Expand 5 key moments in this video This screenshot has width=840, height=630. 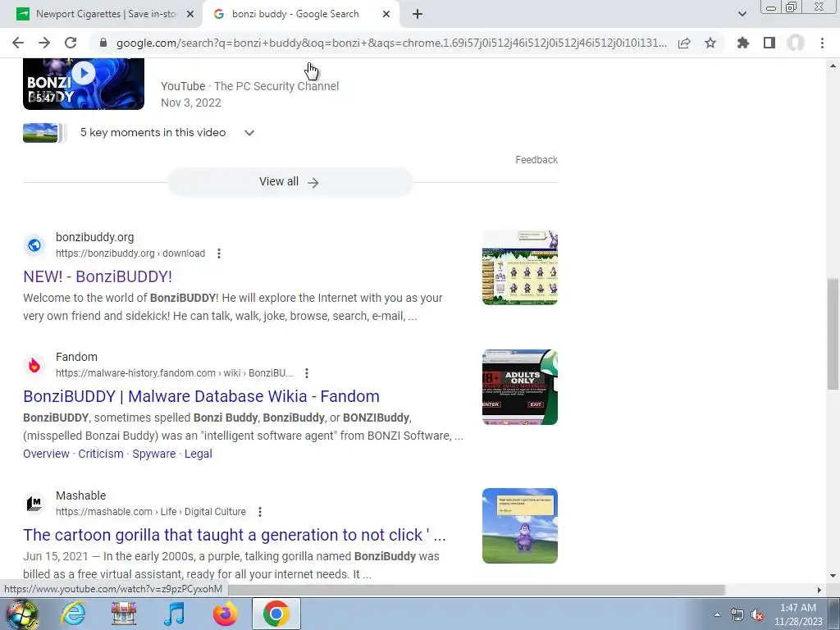[249, 133]
